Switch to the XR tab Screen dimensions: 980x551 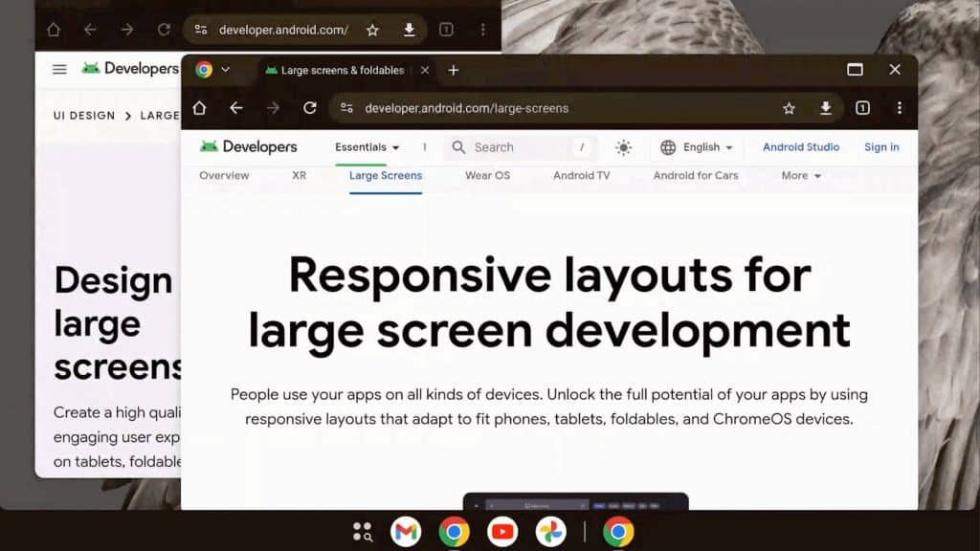click(x=300, y=176)
